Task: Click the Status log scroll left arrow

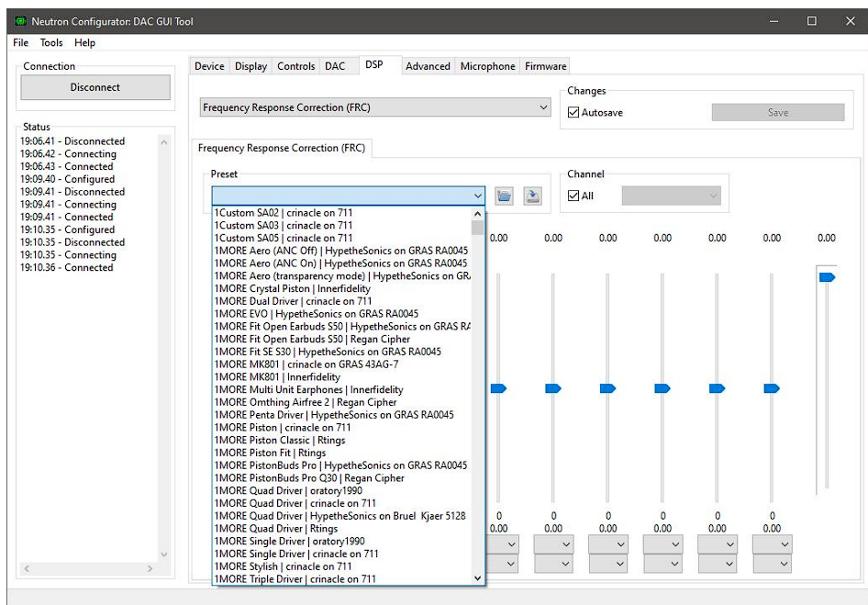Action: (x=27, y=568)
